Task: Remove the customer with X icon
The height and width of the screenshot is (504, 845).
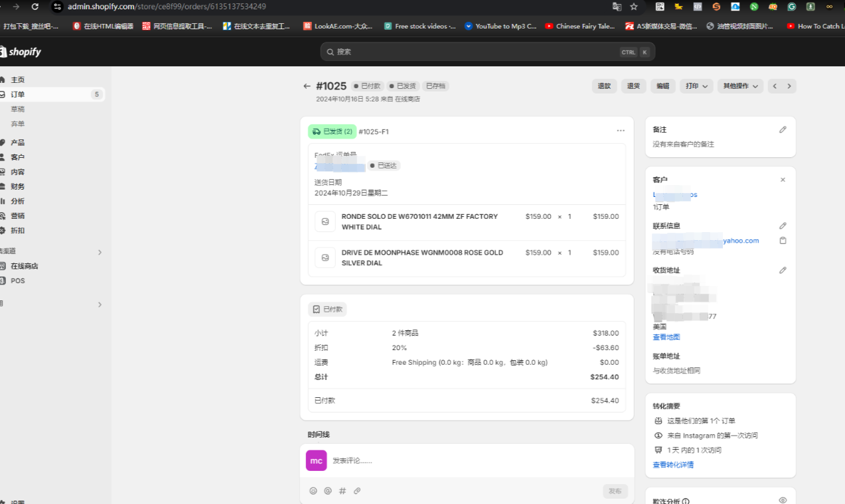Action: tap(783, 180)
